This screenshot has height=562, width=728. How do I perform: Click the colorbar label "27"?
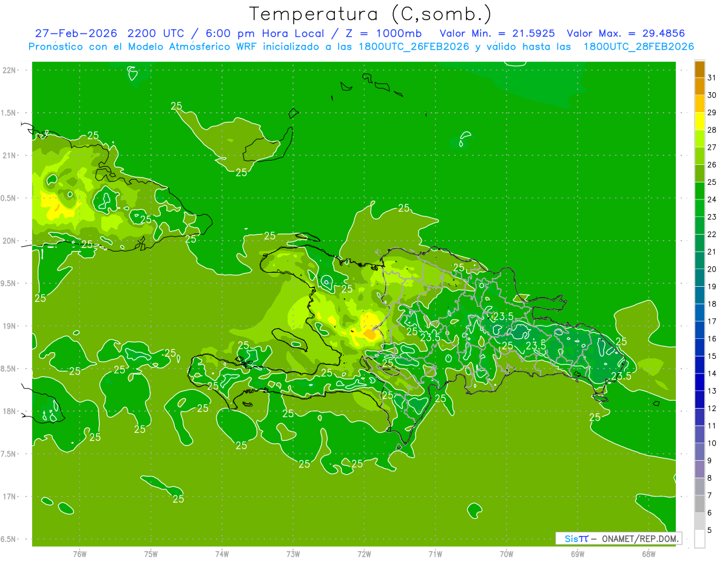712,147
